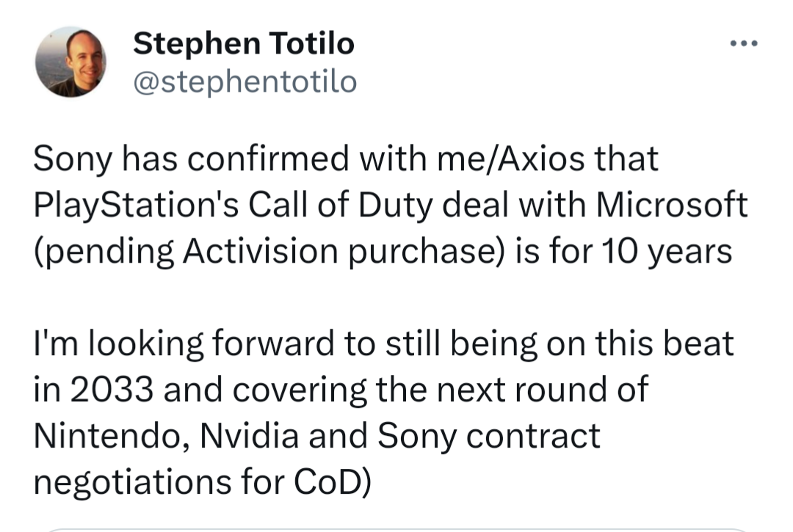Click the reply box at the bottom
793x532 pixels.
click(x=396, y=527)
